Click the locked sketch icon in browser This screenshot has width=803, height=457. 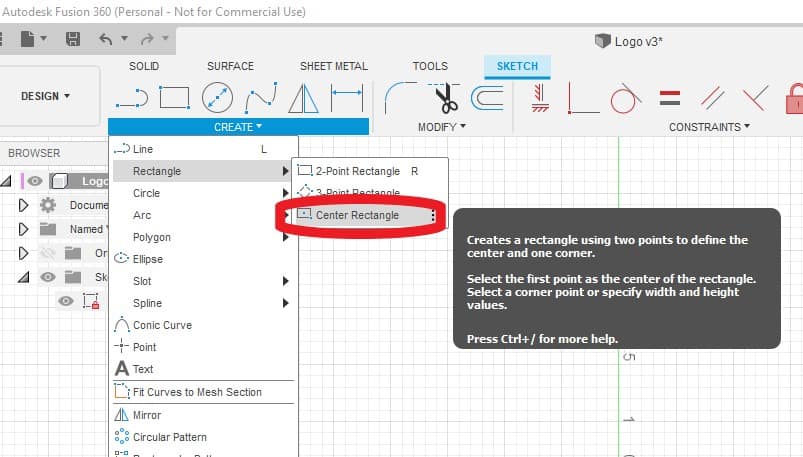tap(91, 301)
